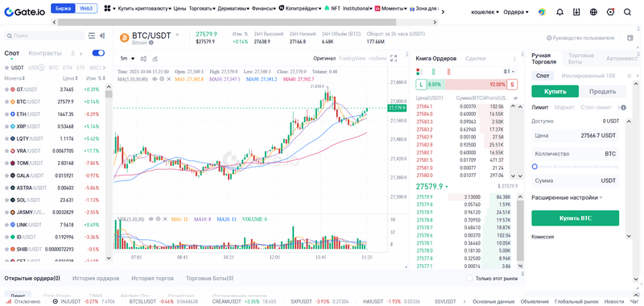Click the order type info icon
644x306 pixels.
click(623, 108)
